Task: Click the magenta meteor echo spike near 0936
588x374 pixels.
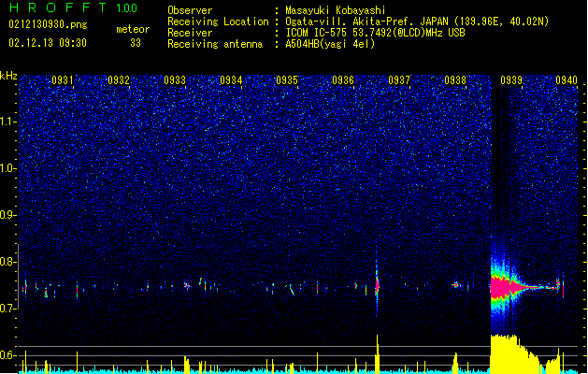Action: click(x=377, y=287)
